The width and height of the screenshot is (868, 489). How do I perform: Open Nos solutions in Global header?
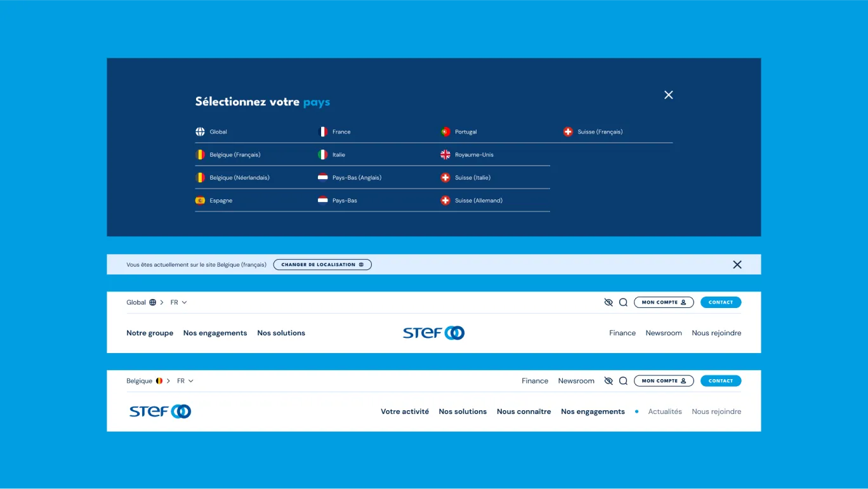click(281, 333)
